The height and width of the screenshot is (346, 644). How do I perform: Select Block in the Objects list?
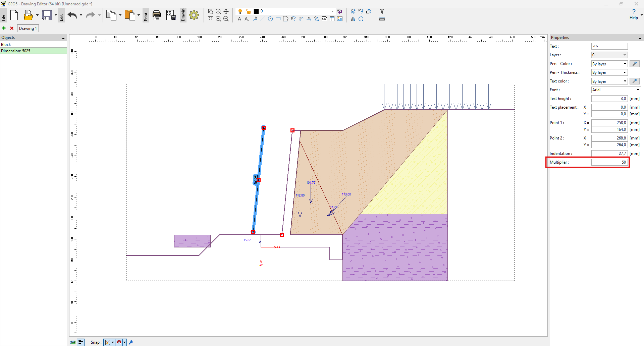[x=33, y=45]
